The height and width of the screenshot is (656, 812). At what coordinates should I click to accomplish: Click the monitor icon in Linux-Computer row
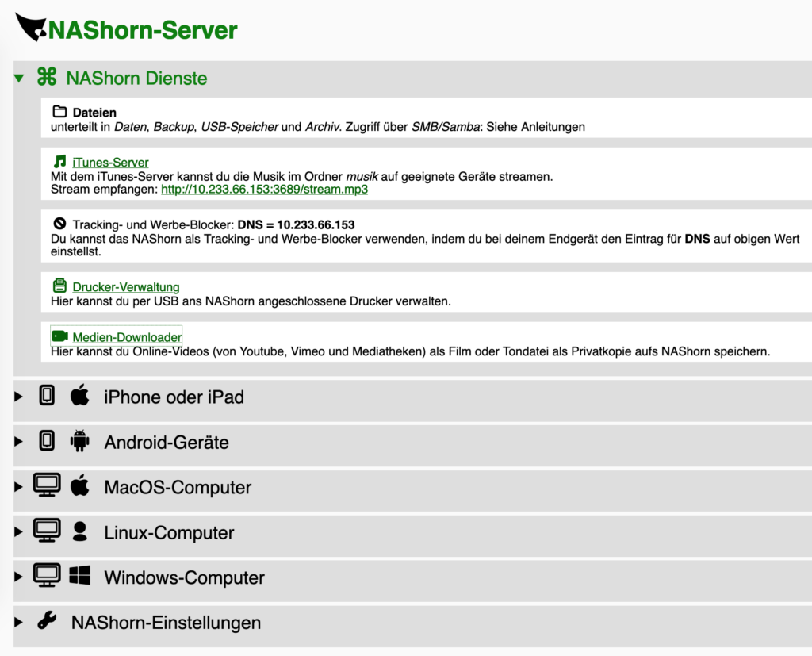click(x=47, y=530)
